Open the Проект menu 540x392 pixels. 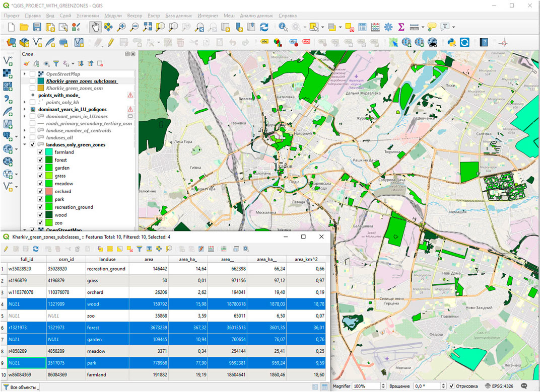click(12, 16)
